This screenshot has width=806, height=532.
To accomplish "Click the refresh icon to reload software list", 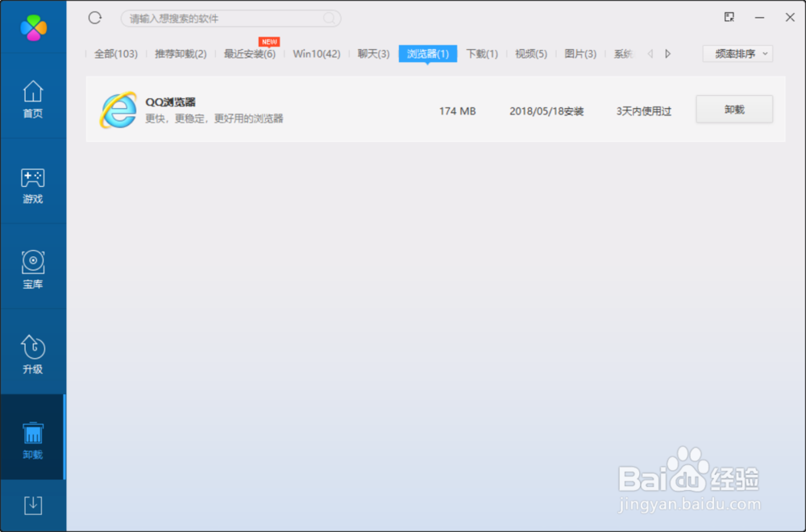I will click(96, 18).
